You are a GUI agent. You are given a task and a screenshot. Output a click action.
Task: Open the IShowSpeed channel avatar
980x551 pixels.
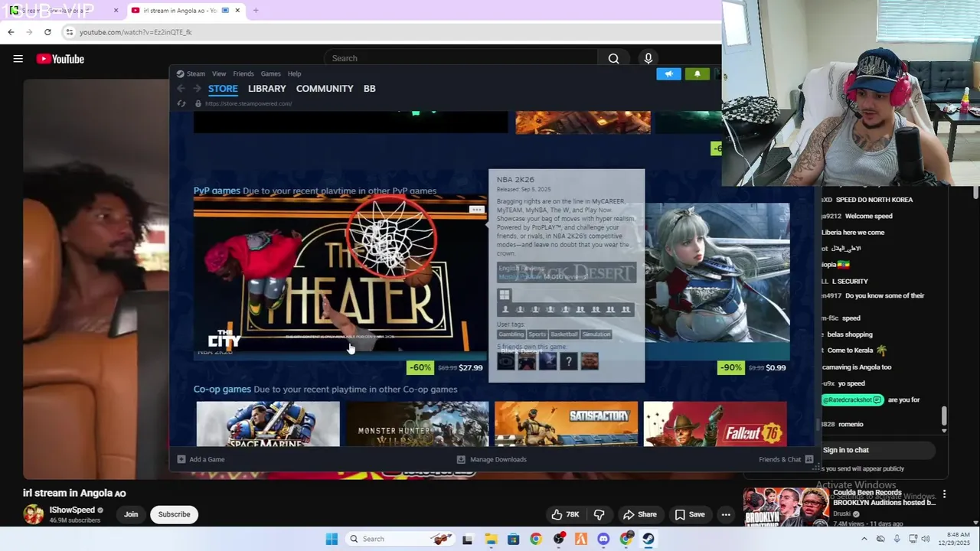(34, 514)
